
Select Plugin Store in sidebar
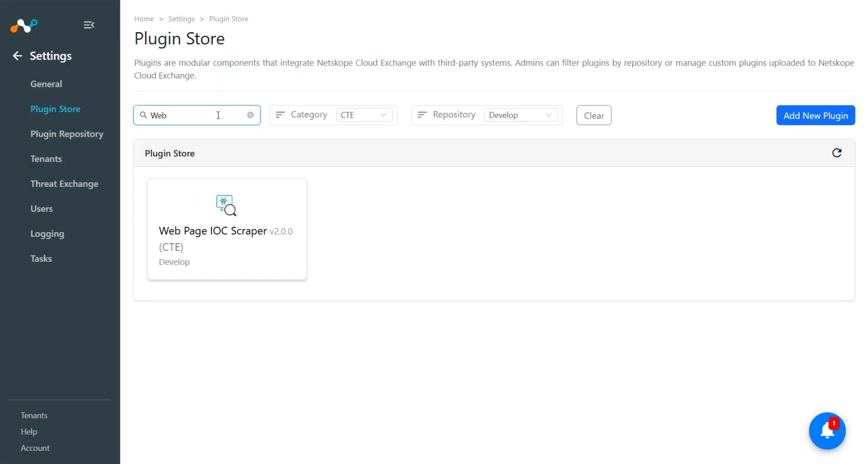click(55, 109)
